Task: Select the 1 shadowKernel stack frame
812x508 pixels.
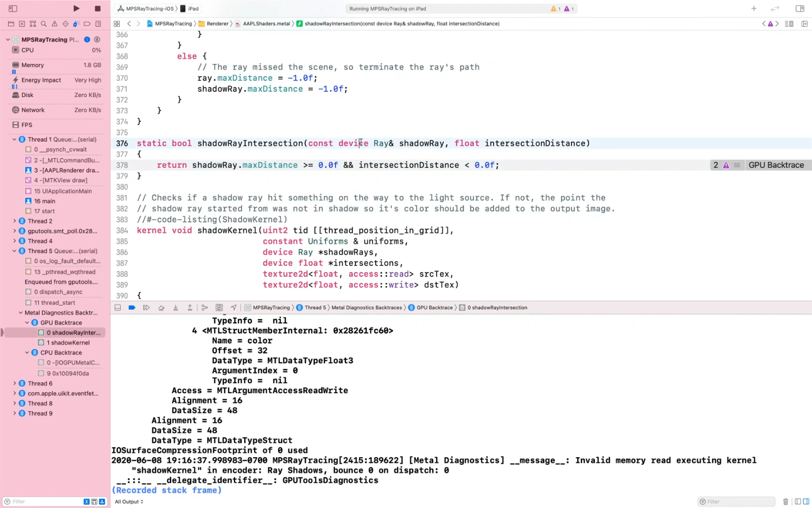Action: pos(63,343)
